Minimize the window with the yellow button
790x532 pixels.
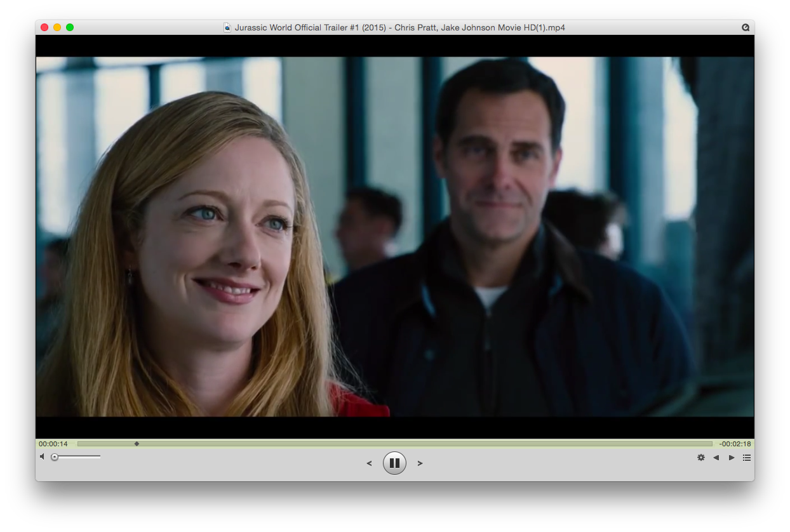(x=57, y=27)
